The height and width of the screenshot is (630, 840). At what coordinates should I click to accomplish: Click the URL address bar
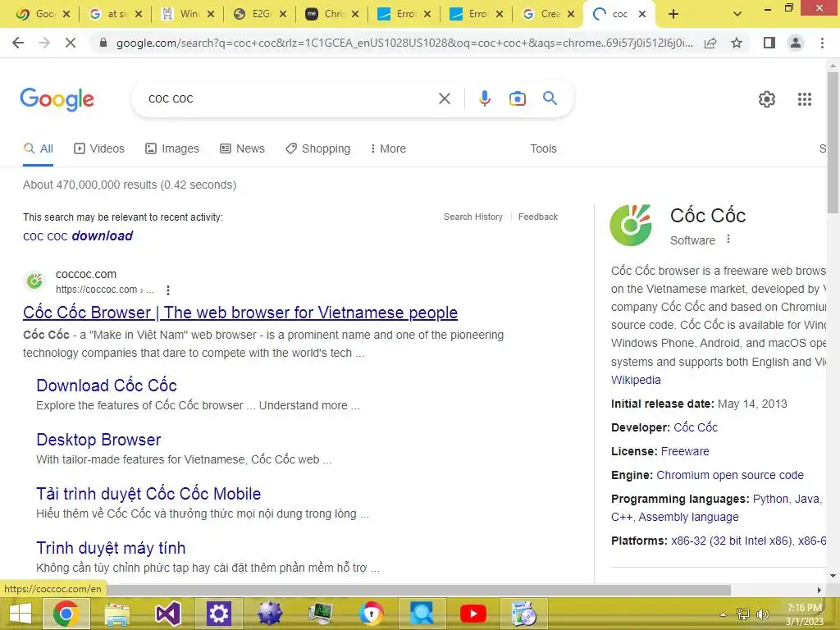(x=404, y=43)
